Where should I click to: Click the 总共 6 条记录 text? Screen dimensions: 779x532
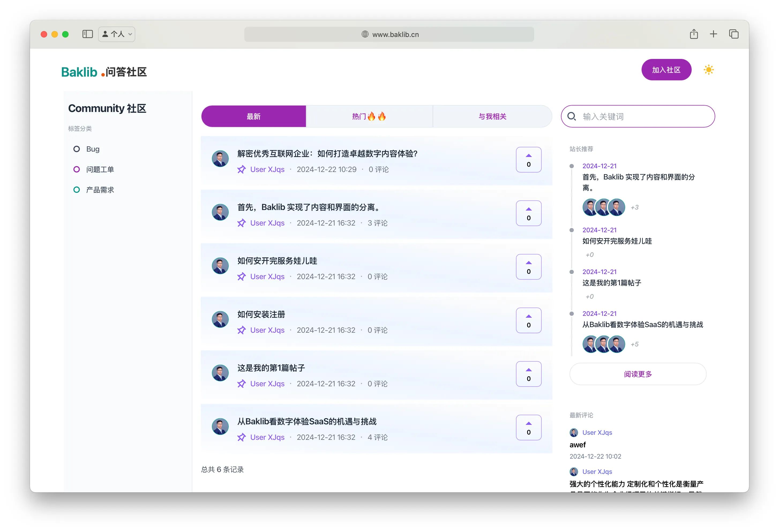(x=222, y=469)
